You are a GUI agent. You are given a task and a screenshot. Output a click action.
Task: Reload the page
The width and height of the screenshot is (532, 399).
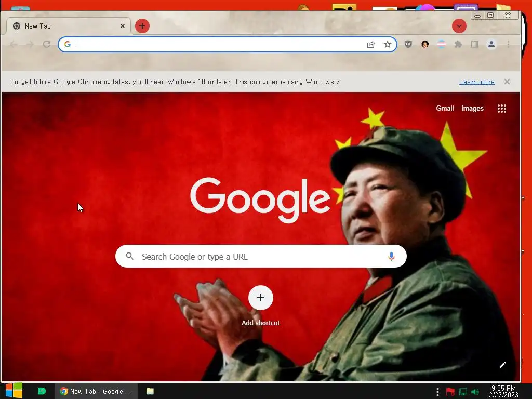[x=47, y=44]
